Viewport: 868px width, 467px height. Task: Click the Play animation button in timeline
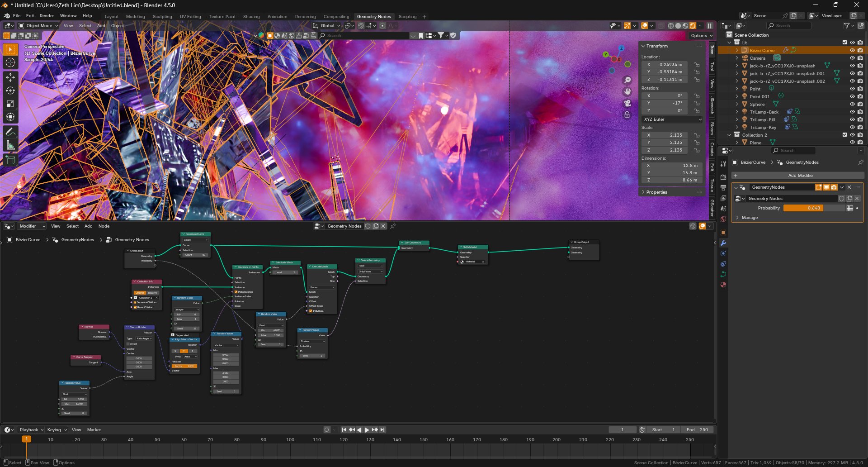pyautogui.click(x=367, y=430)
